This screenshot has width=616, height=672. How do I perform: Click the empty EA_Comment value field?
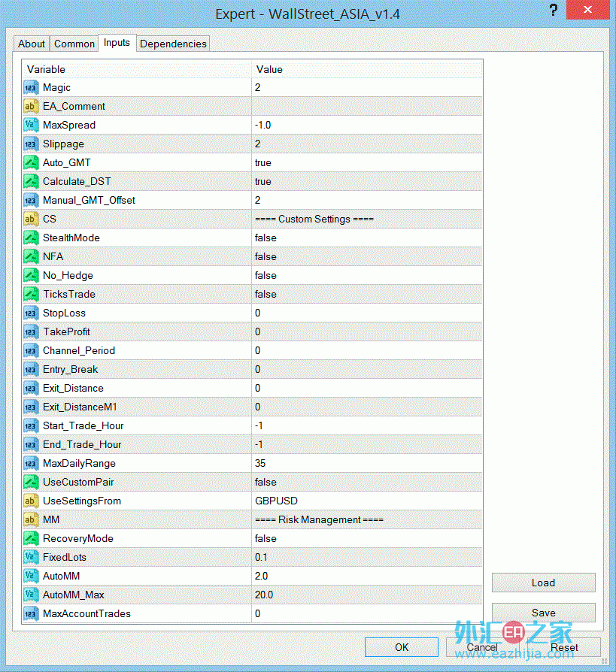[x=367, y=106]
